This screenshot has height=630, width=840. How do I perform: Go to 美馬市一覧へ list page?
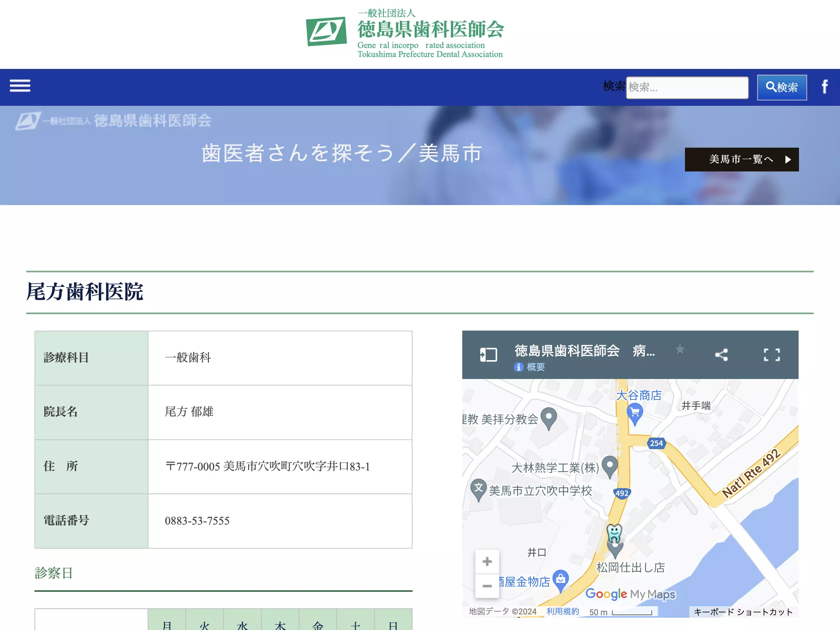pos(742,159)
